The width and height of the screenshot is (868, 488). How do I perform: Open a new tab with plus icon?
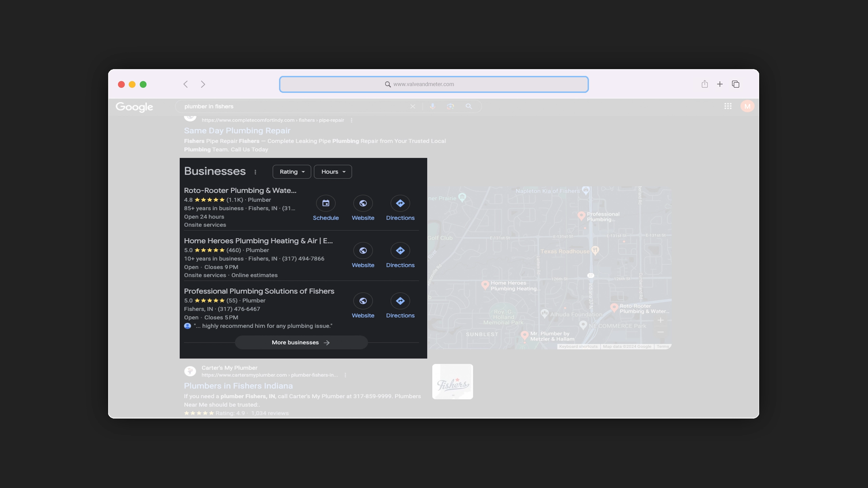tap(720, 84)
